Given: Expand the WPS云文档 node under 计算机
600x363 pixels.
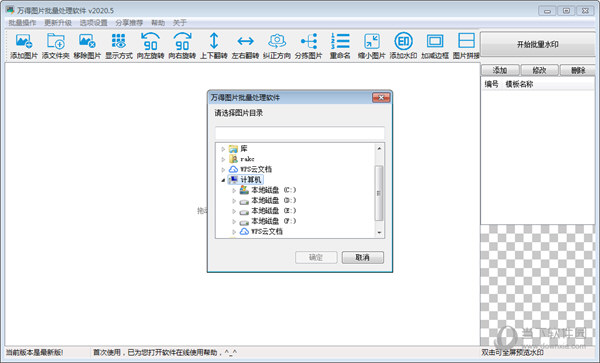Looking at the screenshot, I should click(x=234, y=231).
